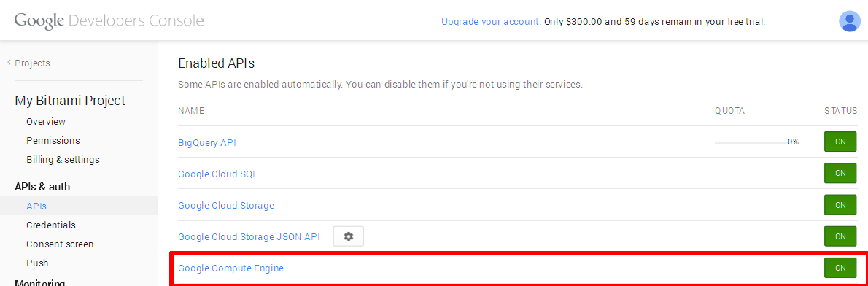Open Google Cloud SQL link
This screenshot has width=868, height=286.
pos(217,174)
